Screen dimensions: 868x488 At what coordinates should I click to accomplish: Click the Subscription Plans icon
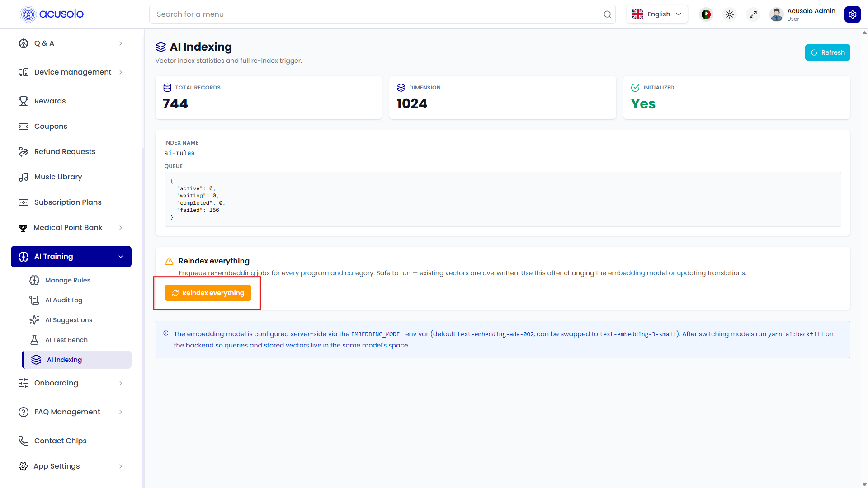point(24,202)
